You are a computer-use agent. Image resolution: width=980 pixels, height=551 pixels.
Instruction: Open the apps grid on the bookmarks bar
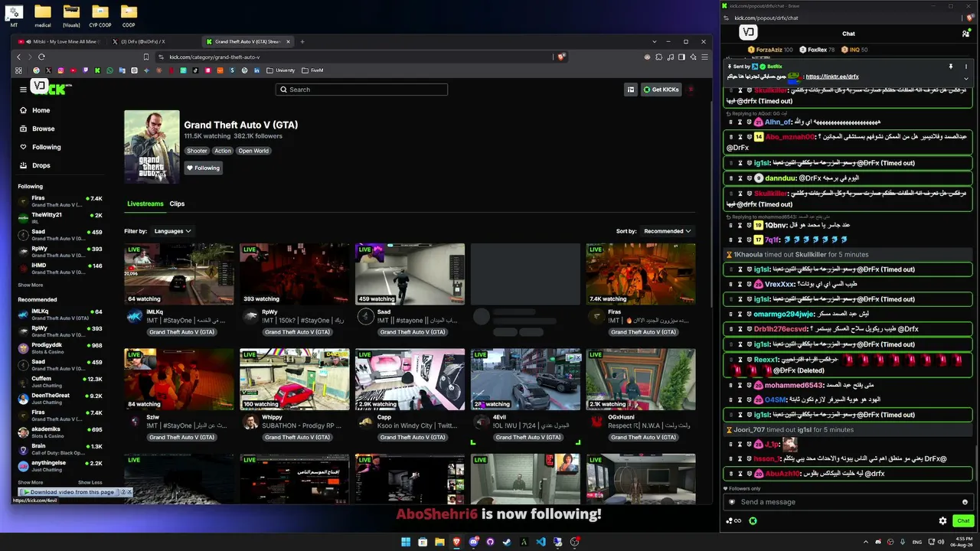click(18, 70)
